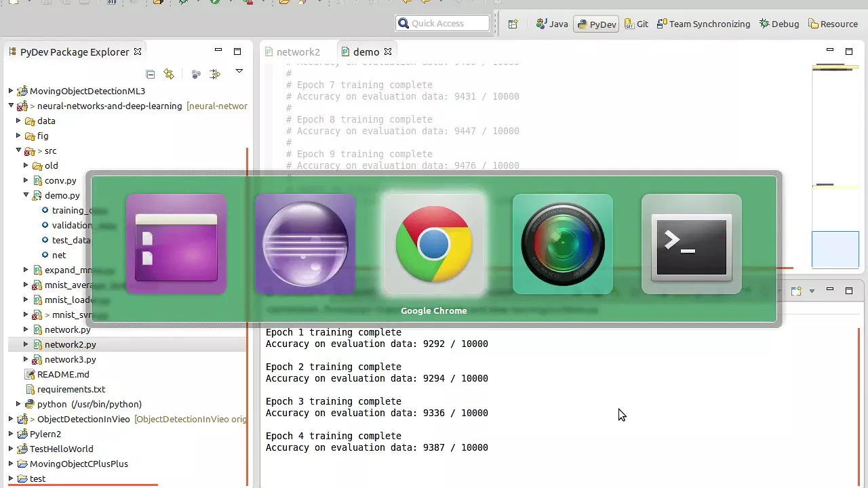Image resolution: width=868 pixels, height=488 pixels.
Task: Maximize the console panel
Action: click(848, 291)
